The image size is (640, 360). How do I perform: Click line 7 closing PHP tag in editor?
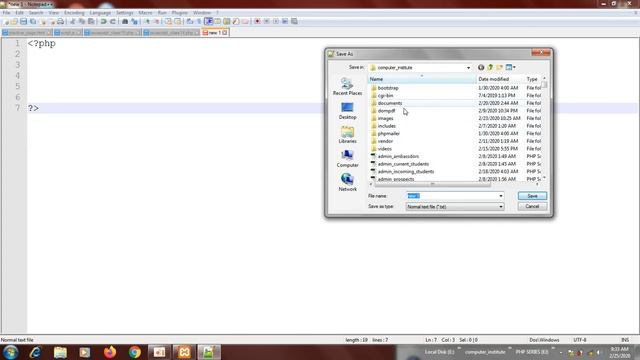tap(33, 108)
